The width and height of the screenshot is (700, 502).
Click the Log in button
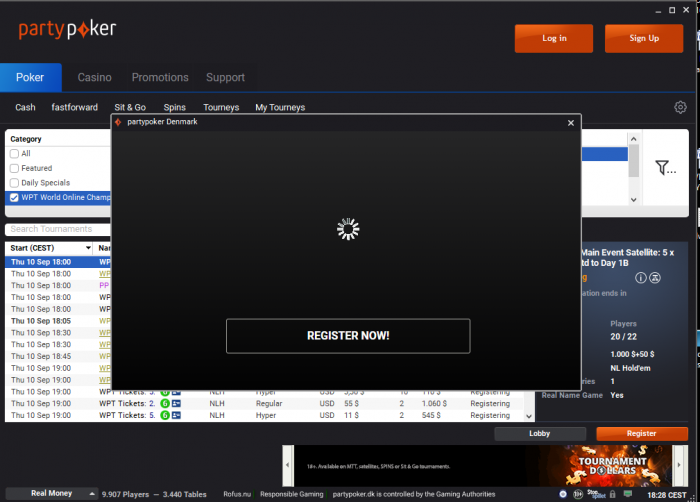[x=554, y=38]
